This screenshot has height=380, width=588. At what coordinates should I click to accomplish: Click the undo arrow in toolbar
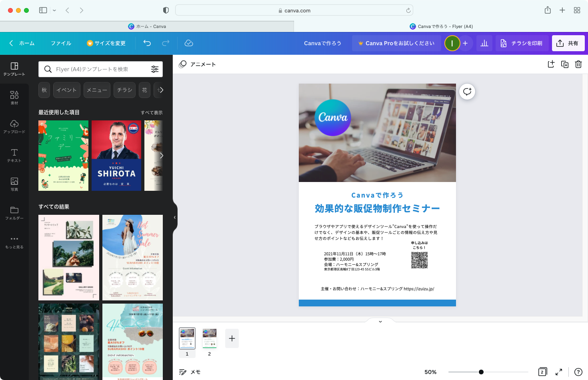click(147, 43)
